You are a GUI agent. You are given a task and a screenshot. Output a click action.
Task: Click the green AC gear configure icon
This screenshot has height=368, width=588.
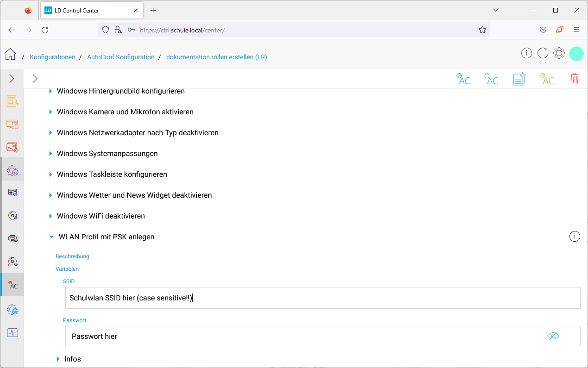click(x=547, y=79)
